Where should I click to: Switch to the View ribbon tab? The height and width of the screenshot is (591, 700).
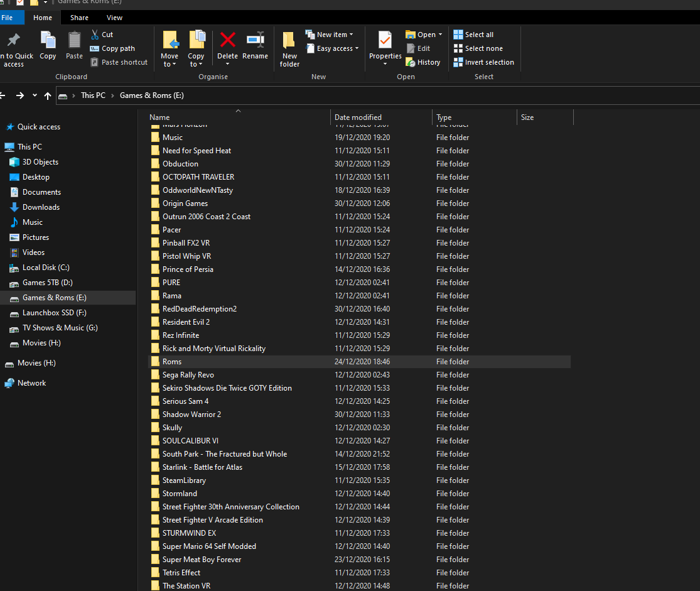click(114, 18)
